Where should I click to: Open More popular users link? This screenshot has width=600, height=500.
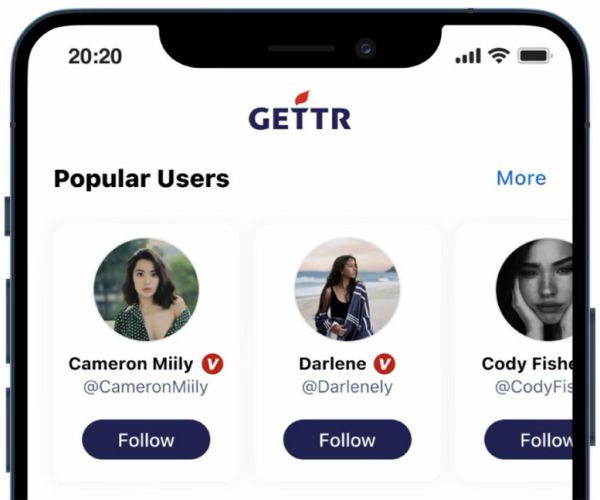coord(521,178)
